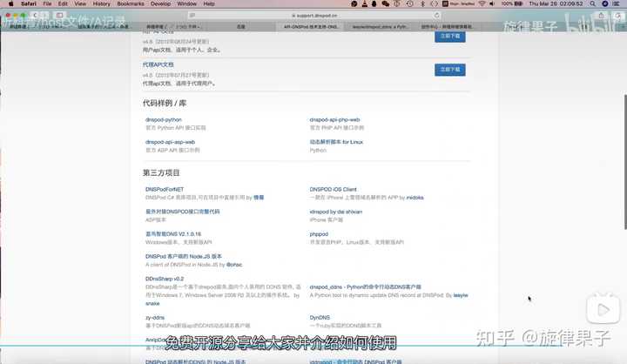Open Notification Center icon
Screen dimensions: 627x364
click(x=617, y=3)
